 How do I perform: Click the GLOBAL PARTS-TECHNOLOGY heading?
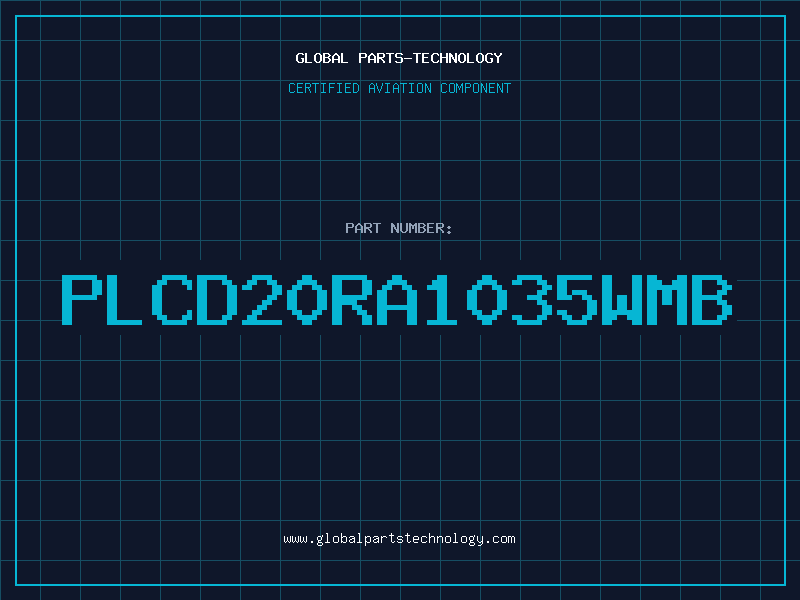coord(399,58)
